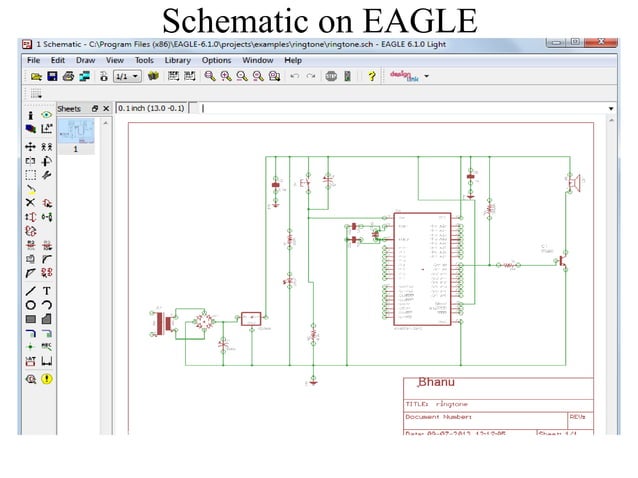The image size is (638, 478).
Task: Switch to the board editor icon
Action: [104, 76]
